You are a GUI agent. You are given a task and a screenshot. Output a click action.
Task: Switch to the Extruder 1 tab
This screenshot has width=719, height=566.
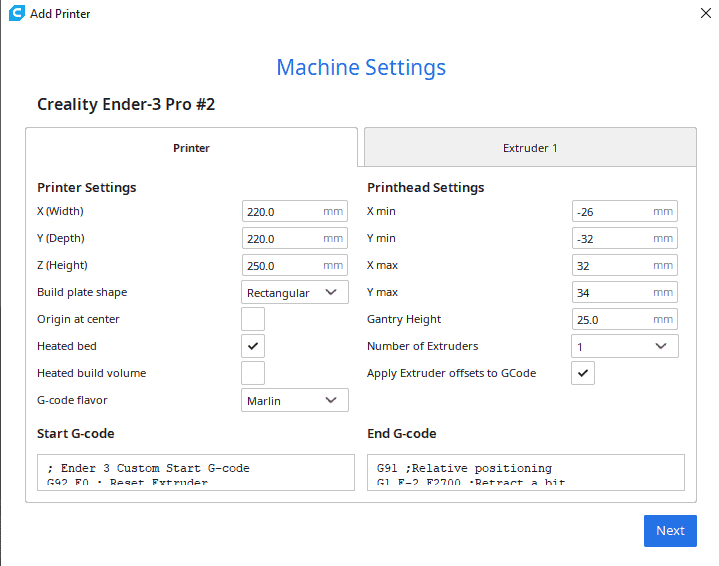point(530,148)
